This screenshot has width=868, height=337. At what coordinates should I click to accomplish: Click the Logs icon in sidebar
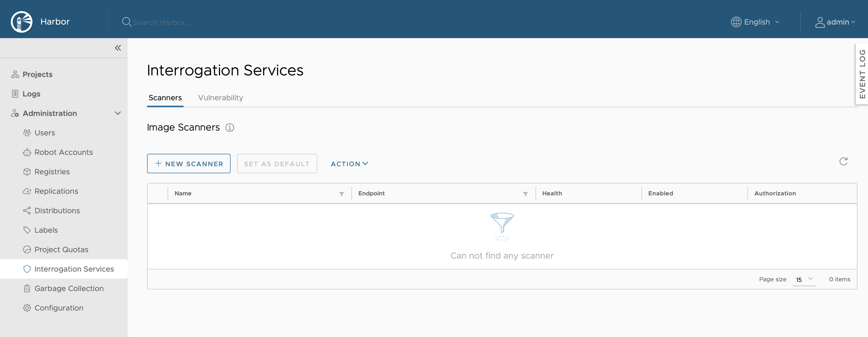pyautogui.click(x=15, y=93)
